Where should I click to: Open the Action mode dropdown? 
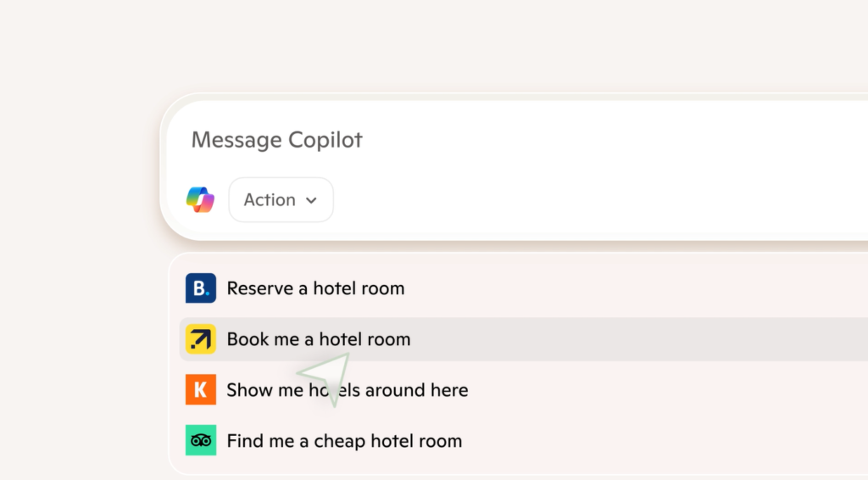[281, 200]
